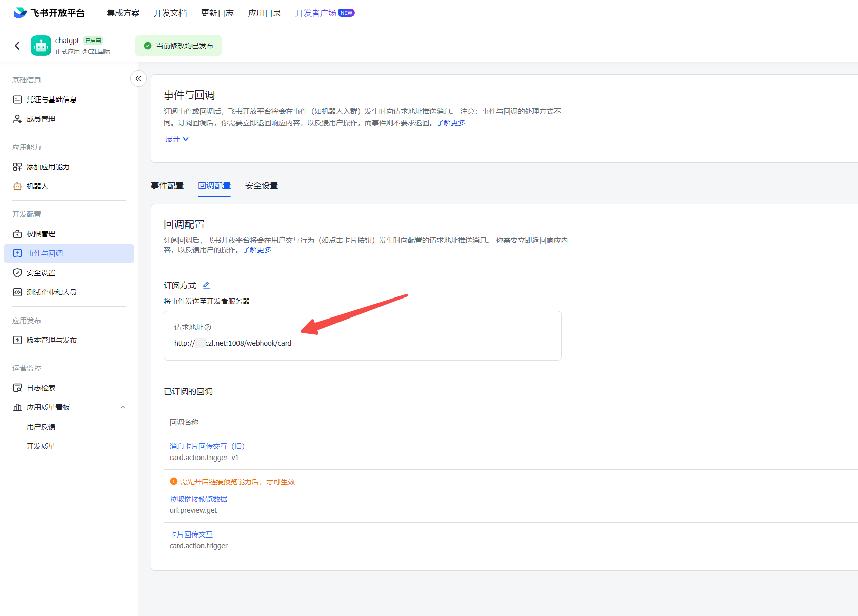Open 更新日志 in top navigation
This screenshot has width=858, height=616.
217,13
